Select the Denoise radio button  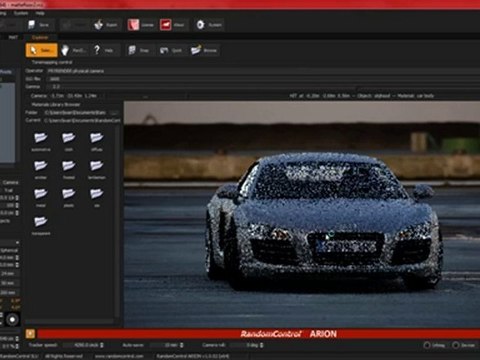coord(456,345)
